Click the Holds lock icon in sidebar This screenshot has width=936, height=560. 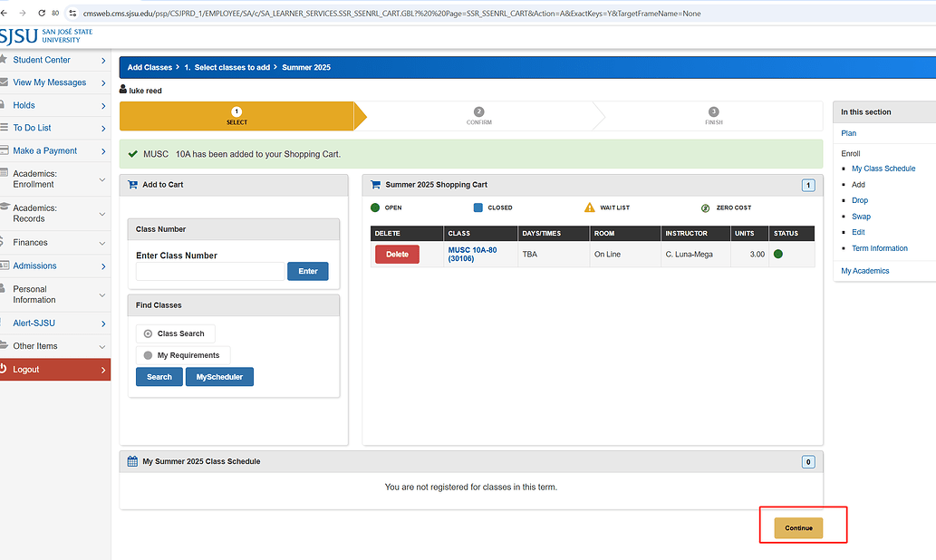(5, 105)
